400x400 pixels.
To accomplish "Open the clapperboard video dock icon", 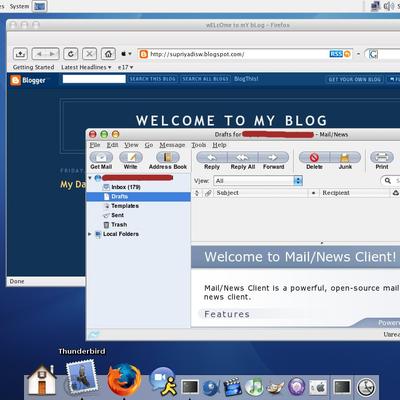I will [232, 387].
